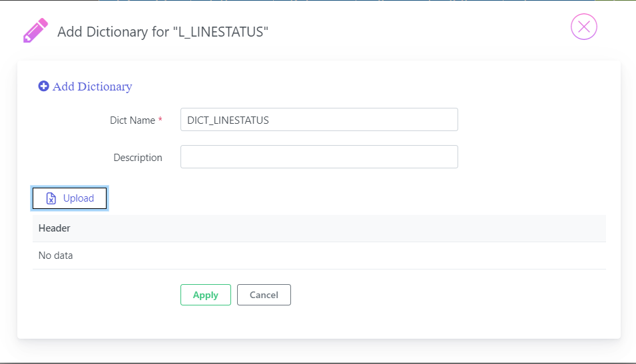Screen dimensions: 636x364
Task: Close the dialog with the circular X
Action: click(x=583, y=27)
